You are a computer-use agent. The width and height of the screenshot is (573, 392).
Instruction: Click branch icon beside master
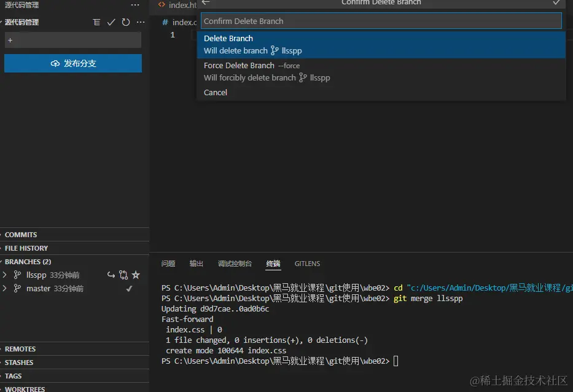17,289
